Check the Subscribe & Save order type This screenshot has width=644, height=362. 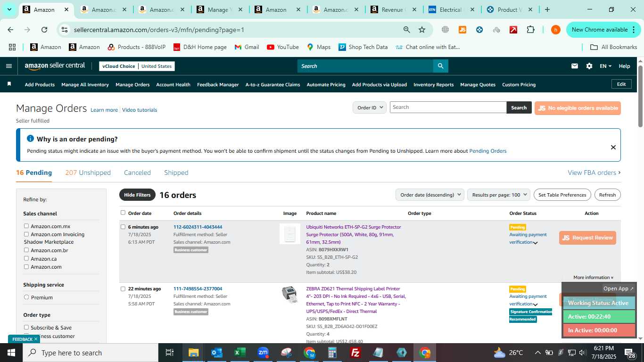pos(26,328)
